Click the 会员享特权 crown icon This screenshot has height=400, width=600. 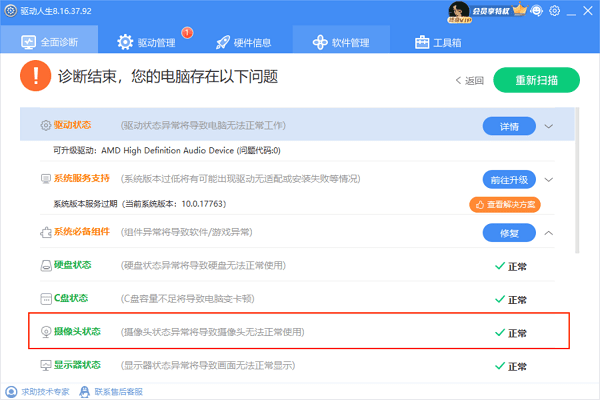pos(520,10)
